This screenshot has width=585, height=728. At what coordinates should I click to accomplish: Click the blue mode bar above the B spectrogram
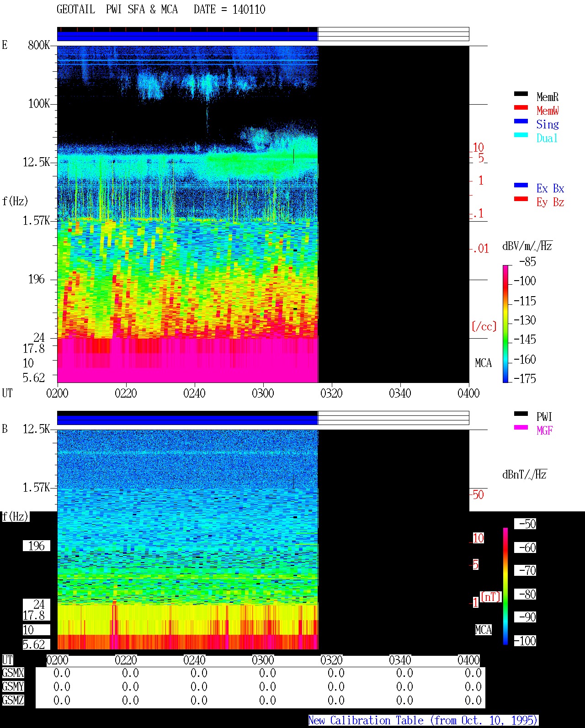coord(187,420)
